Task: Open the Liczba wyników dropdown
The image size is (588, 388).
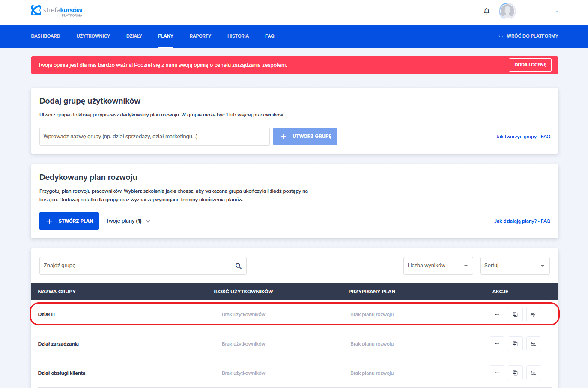Action: click(438, 266)
